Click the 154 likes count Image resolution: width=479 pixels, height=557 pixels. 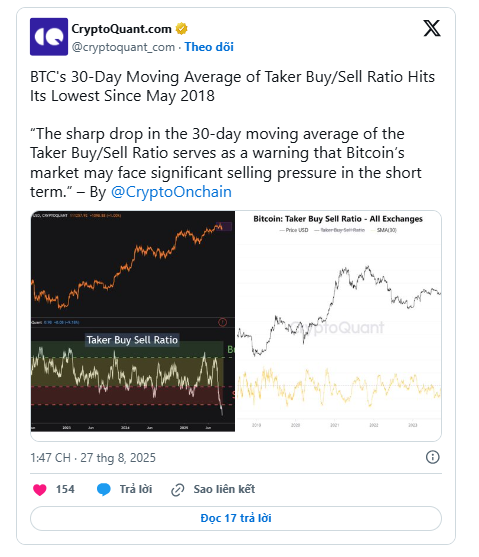coord(65,489)
